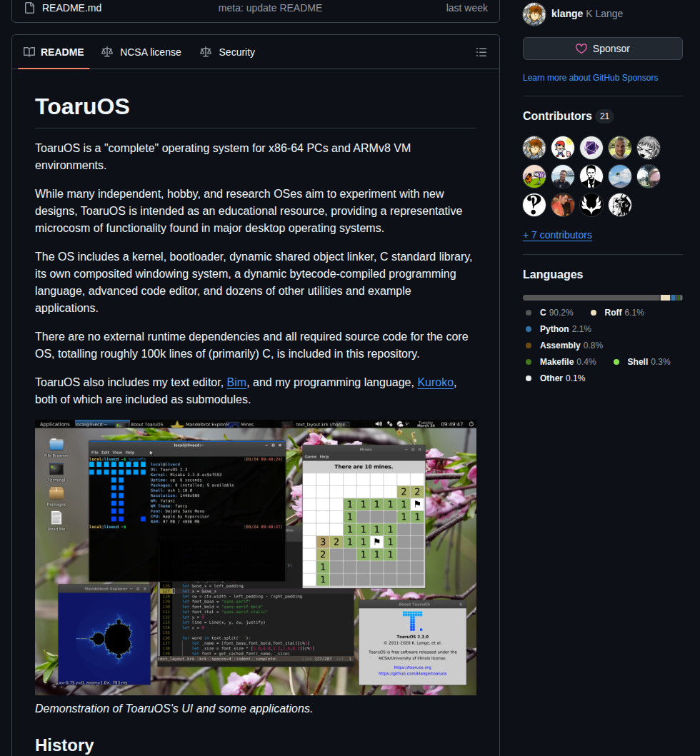Open the ink-drawn horned character contributor avatar
The height and width of the screenshot is (756, 700).
point(619,205)
